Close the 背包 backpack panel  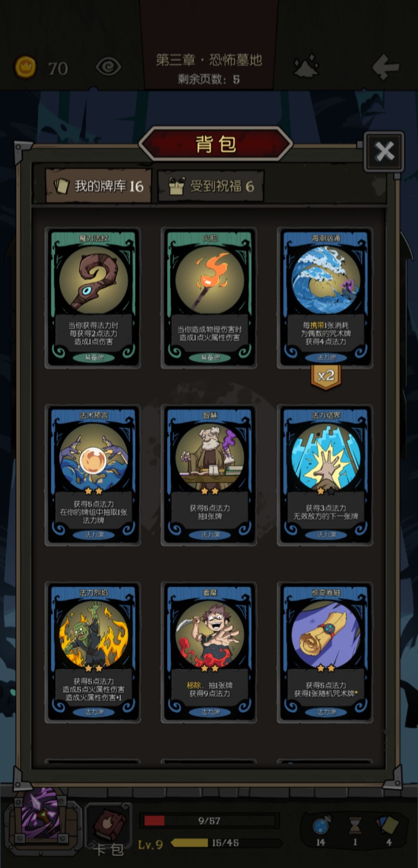pyautogui.click(x=384, y=151)
